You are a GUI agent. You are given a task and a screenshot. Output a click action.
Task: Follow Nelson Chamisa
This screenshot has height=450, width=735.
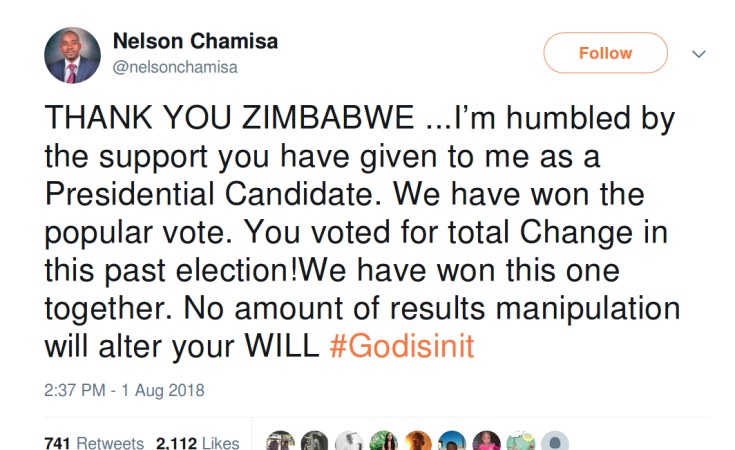605,53
